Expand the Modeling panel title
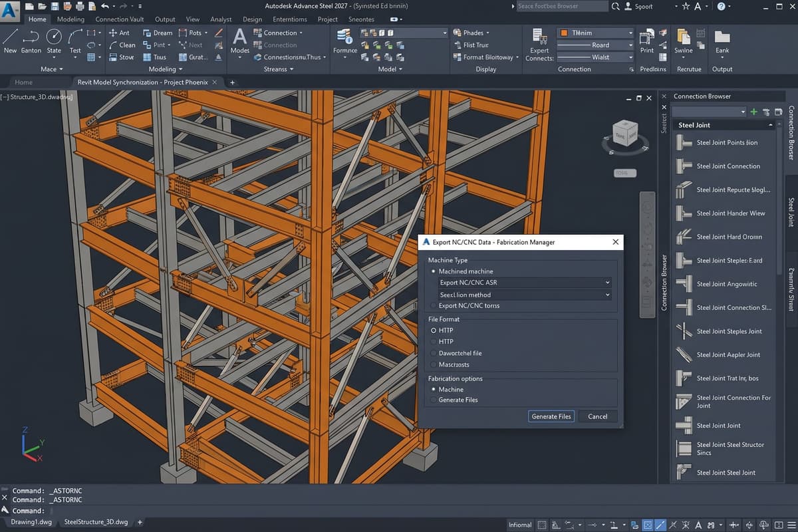This screenshot has width=798, height=532. tap(165, 69)
